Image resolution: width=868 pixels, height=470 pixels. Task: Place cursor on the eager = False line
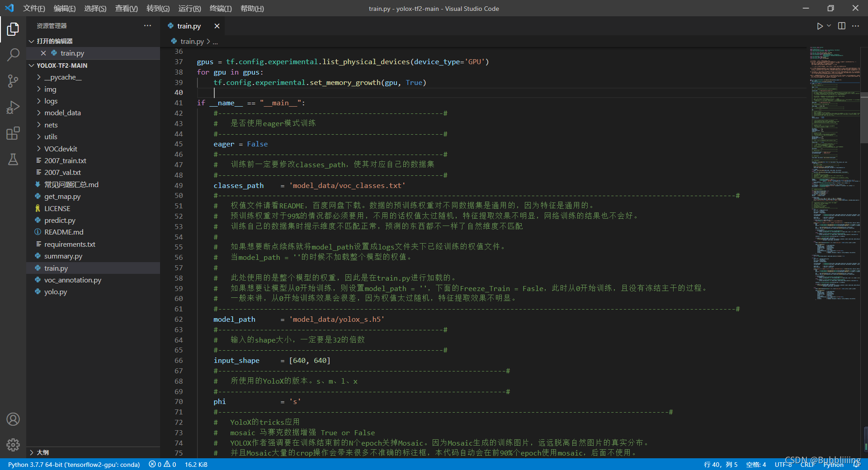click(x=241, y=144)
